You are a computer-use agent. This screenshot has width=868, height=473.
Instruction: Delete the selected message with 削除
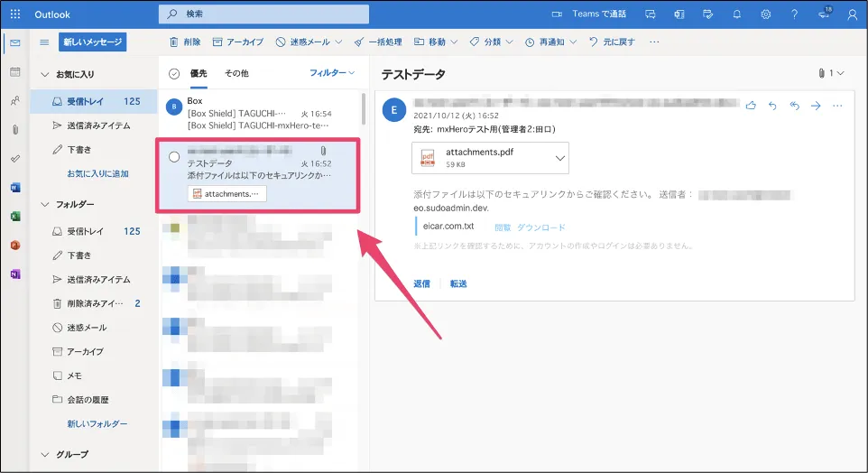click(x=186, y=42)
